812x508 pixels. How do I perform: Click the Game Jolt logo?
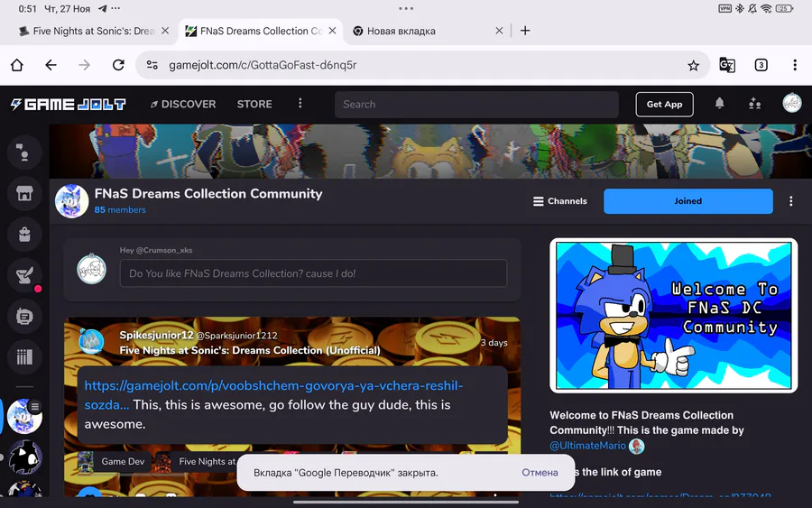(x=68, y=104)
